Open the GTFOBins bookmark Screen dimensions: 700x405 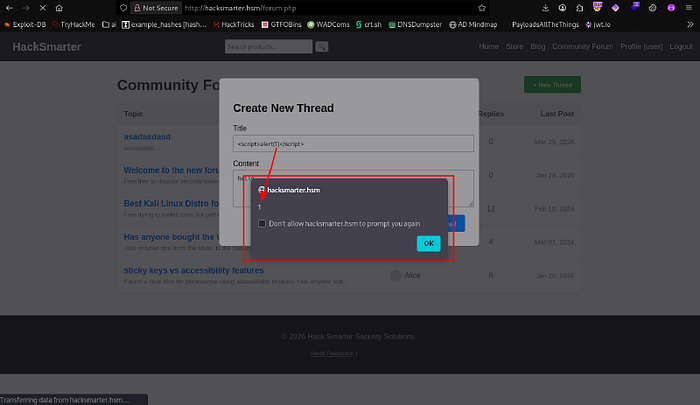pos(281,25)
